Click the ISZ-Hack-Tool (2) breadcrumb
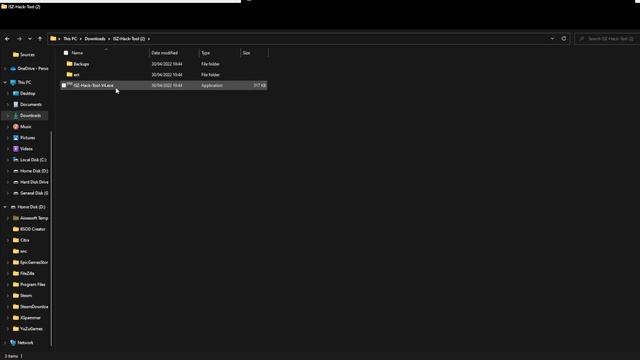The height and width of the screenshot is (360, 640). click(129, 39)
